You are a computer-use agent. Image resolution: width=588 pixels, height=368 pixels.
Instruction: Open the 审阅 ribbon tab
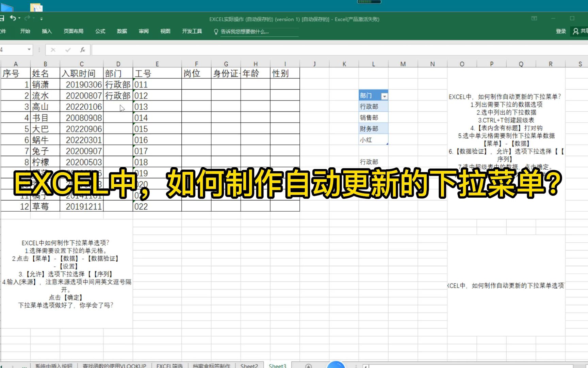(144, 31)
